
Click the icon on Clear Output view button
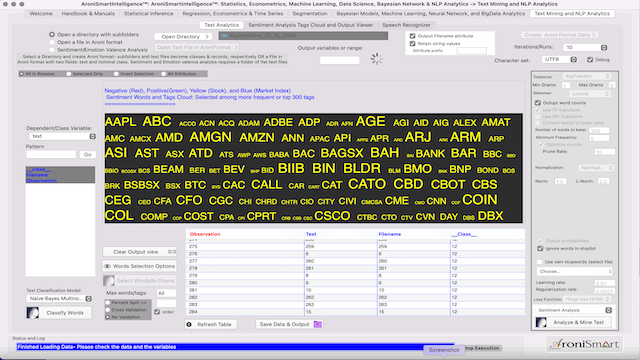172,252
